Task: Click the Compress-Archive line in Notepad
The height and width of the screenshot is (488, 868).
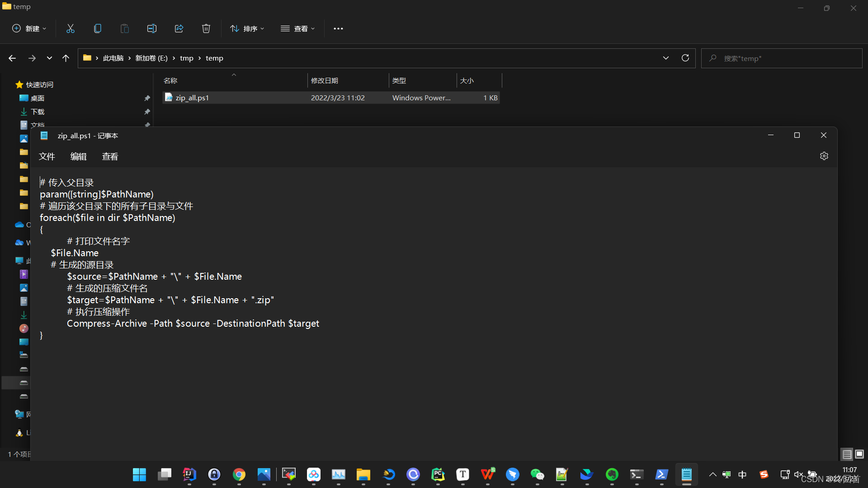Action: point(193,324)
